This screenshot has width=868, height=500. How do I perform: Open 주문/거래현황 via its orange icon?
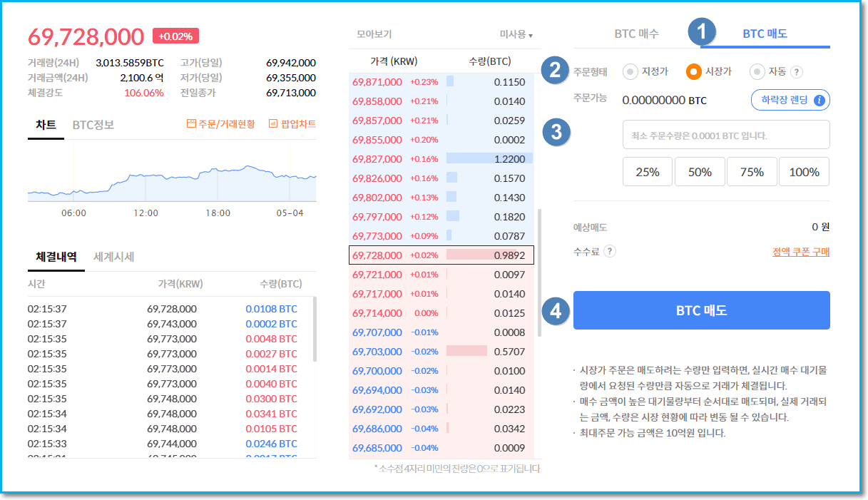191,124
